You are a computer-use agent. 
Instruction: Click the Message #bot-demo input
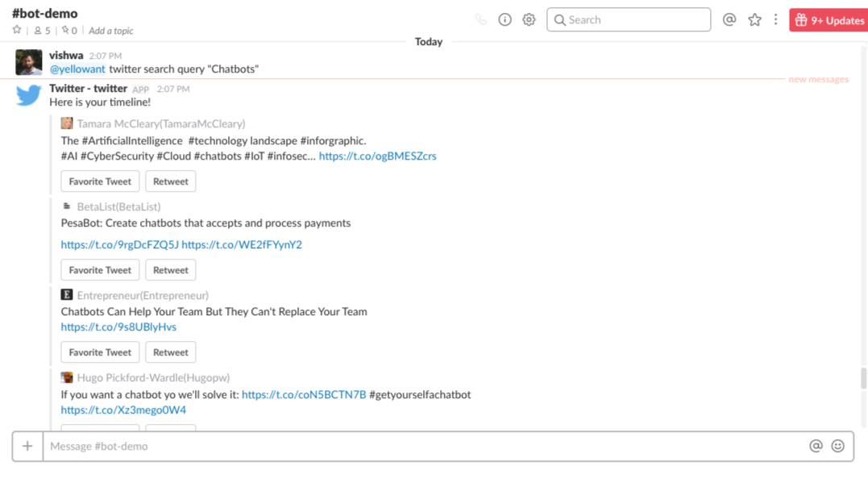423,447
